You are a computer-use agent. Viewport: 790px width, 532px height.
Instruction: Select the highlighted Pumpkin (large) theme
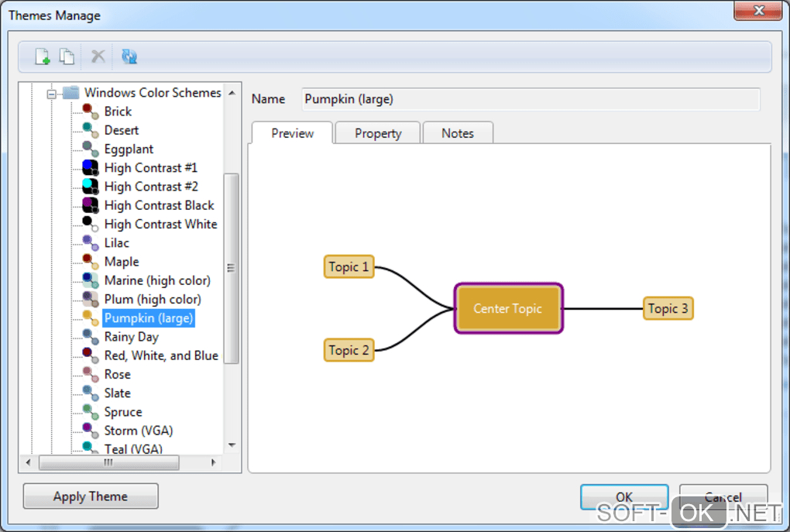149,318
